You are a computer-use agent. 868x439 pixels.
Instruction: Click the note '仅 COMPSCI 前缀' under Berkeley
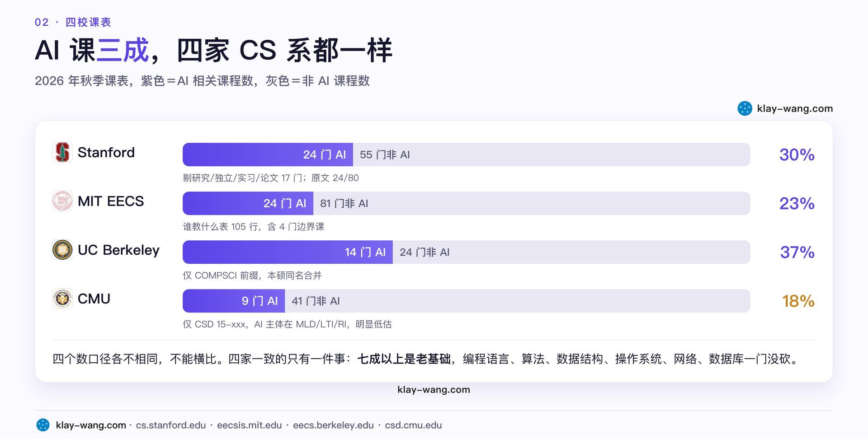point(221,276)
